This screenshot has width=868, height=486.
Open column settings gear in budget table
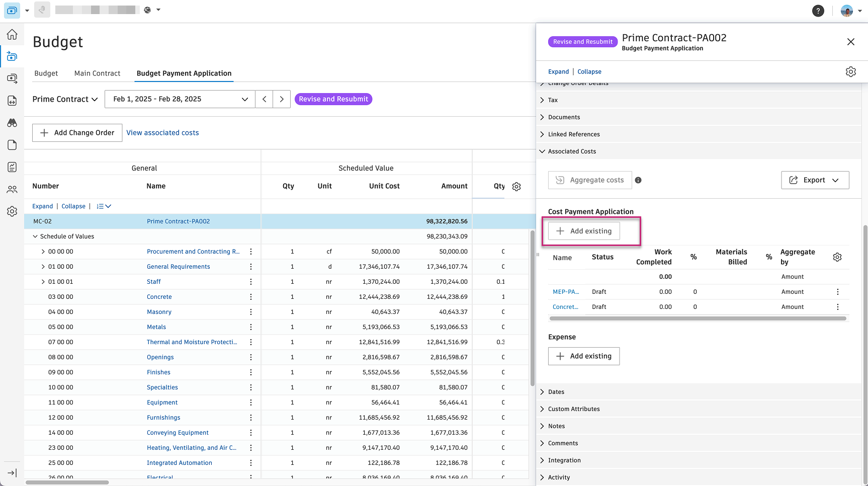click(516, 187)
